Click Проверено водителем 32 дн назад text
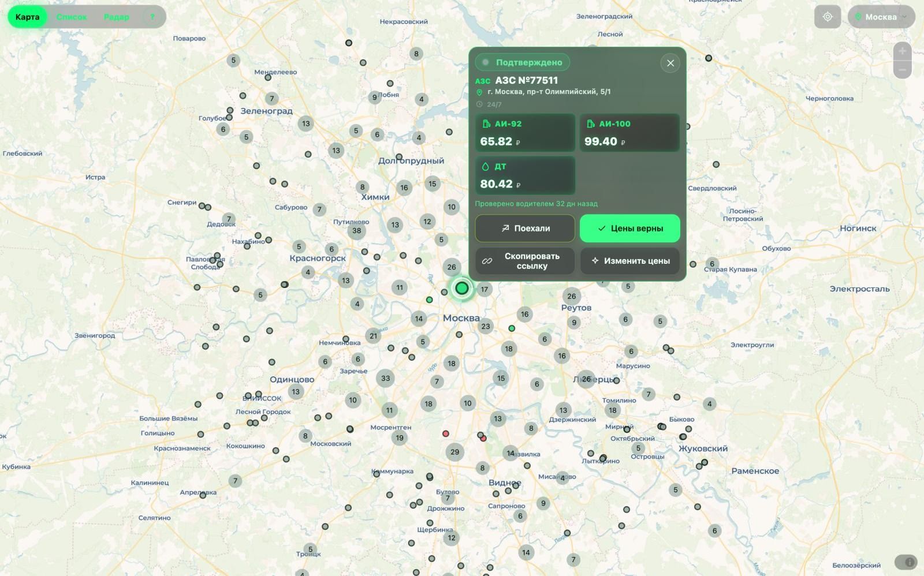924x576 pixels. point(536,204)
